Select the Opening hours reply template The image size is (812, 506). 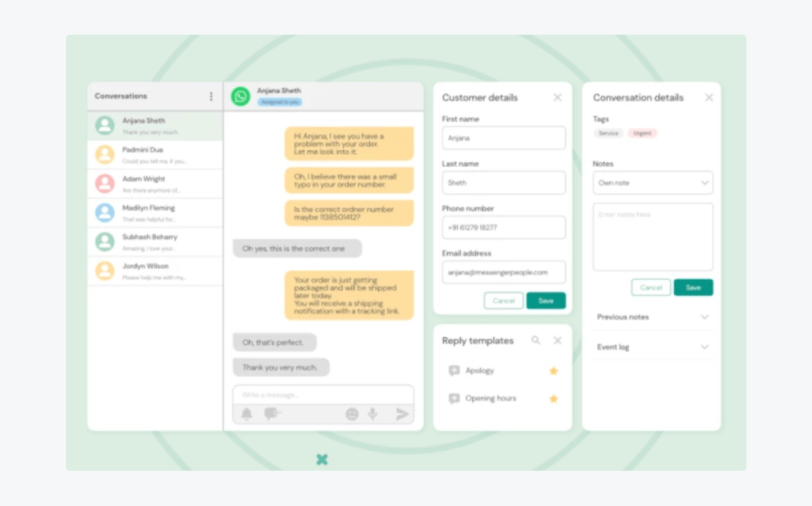tap(491, 398)
